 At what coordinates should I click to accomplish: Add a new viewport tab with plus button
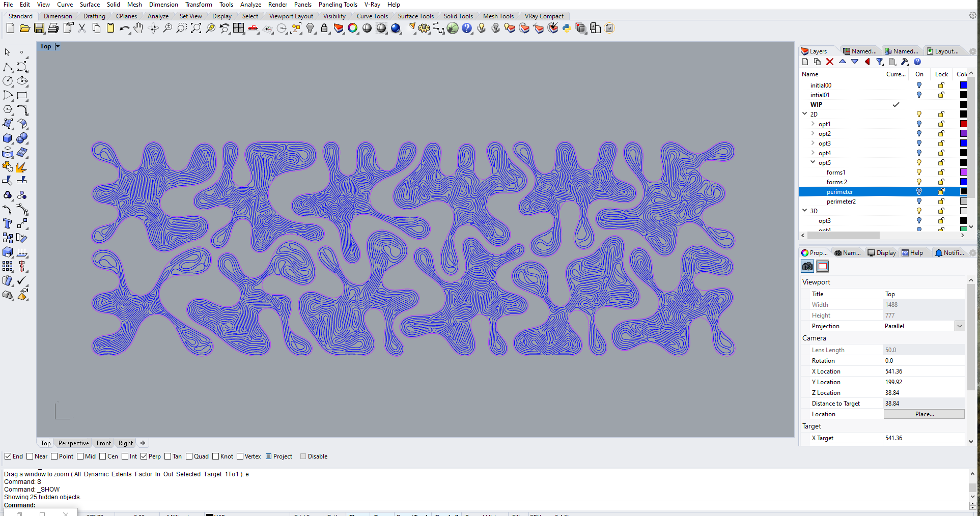click(143, 443)
